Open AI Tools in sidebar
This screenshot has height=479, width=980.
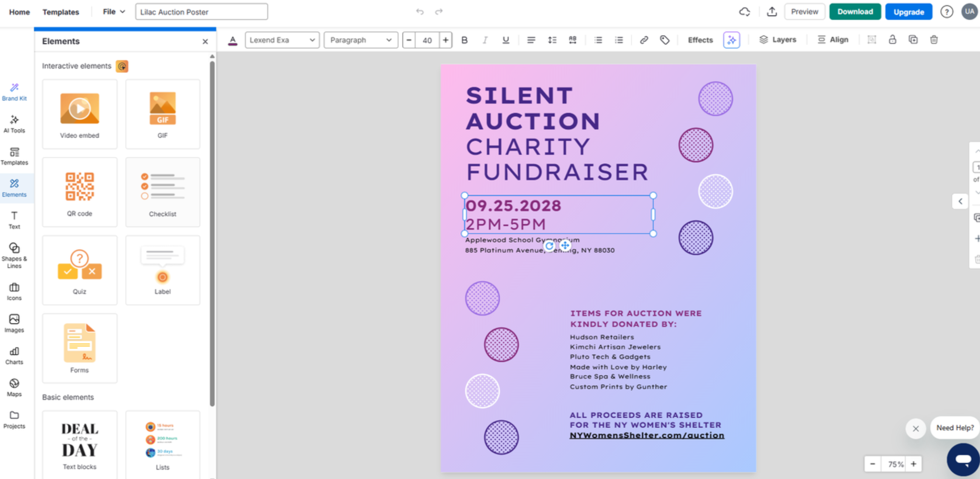pyautogui.click(x=14, y=124)
